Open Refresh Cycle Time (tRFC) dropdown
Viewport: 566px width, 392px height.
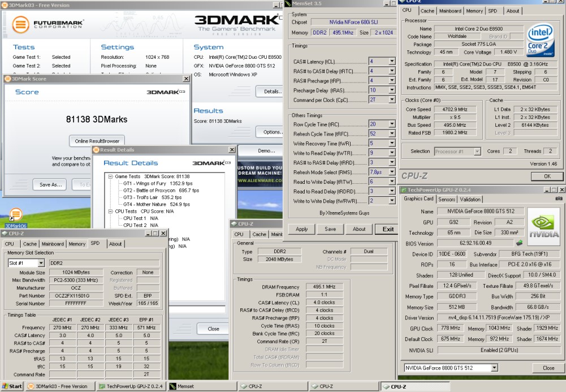coord(392,133)
